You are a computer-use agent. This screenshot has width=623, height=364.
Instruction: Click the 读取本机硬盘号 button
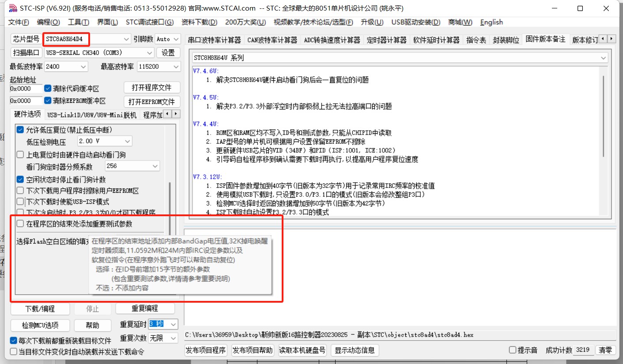pyautogui.click(x=303, y=350)
